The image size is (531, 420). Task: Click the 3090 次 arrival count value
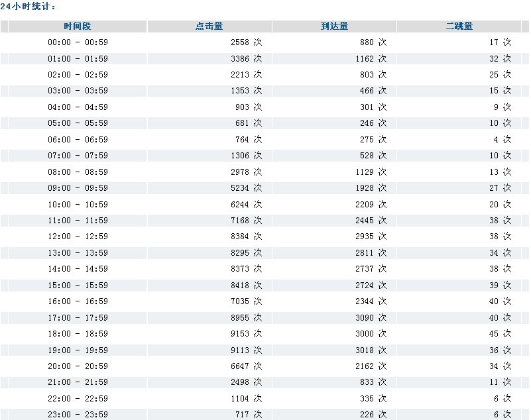click(371, 318)
